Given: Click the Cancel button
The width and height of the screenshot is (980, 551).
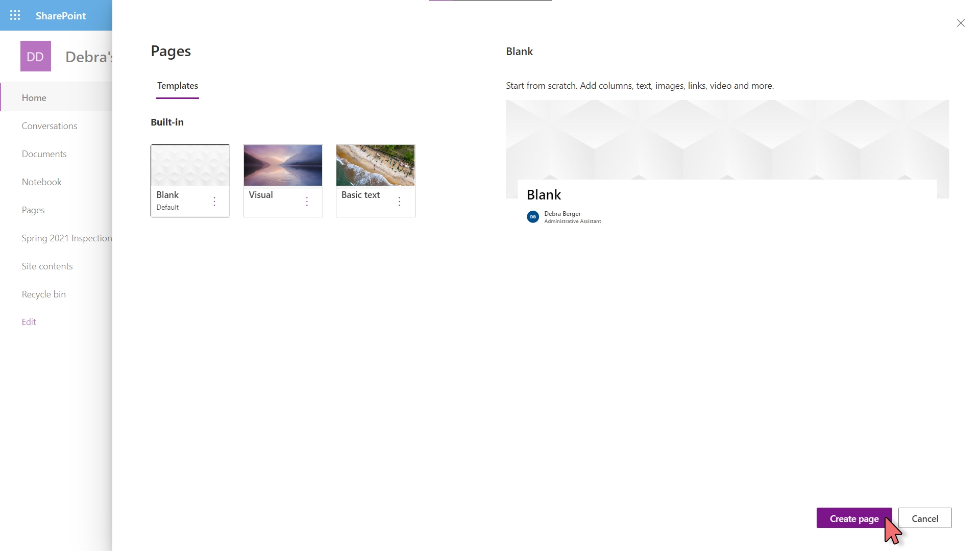Looking at the screenshot, I should point(925,518).
